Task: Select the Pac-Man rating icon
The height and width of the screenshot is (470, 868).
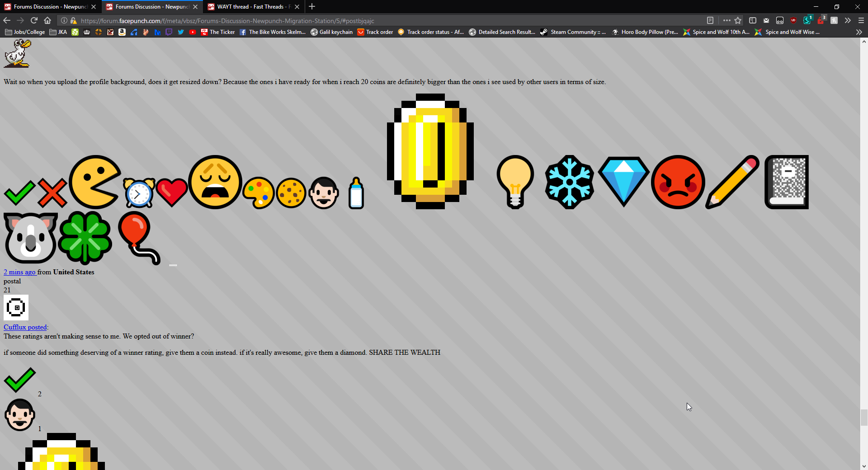Action: pyautogui.click(x=95, y=182)
